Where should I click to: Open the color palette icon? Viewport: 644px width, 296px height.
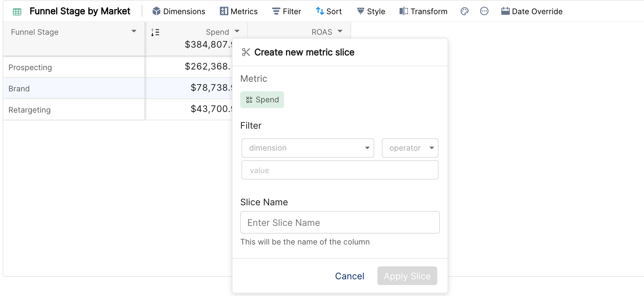coord(464,11)
